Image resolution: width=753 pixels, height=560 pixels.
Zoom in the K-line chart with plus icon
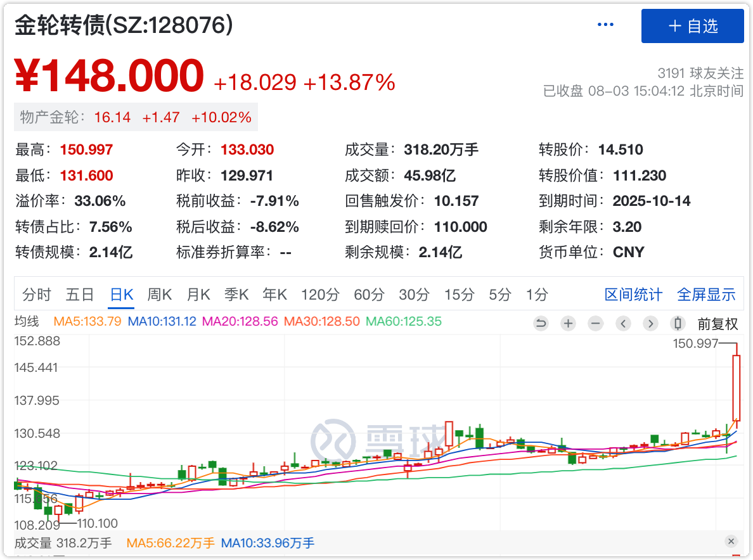coord(568,324)
